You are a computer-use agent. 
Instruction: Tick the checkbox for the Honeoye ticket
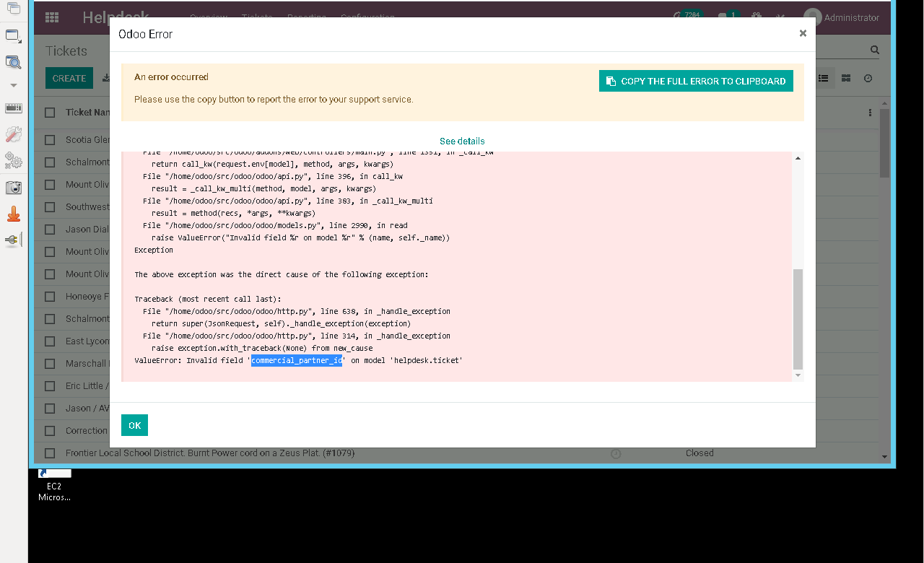coord(50,297)
